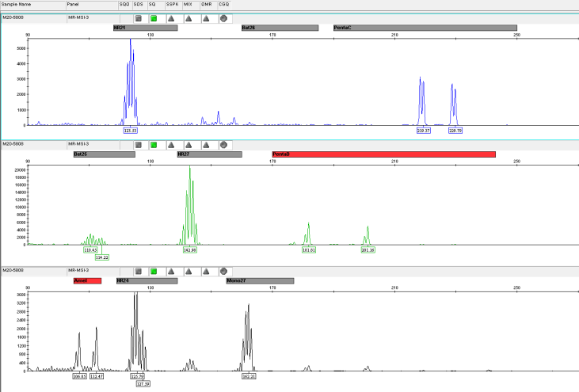This screenshot has width=579, height=392.
Task: Select the red Amel marker bar
Action: coord(87,280)
